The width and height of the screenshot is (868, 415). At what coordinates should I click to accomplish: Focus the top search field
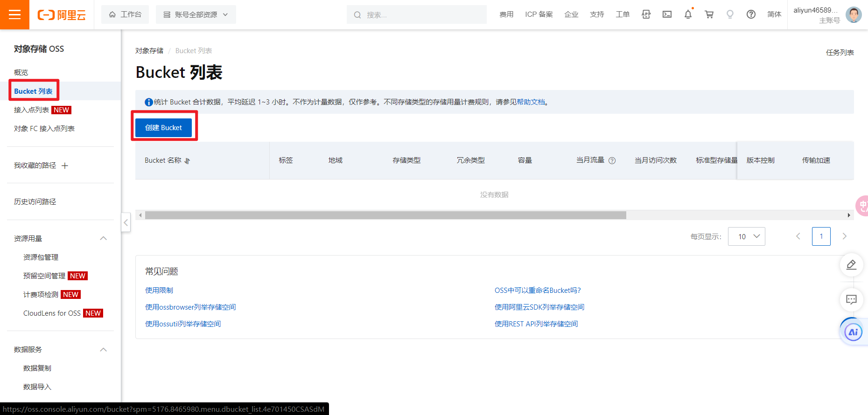(x=417, y=14)
